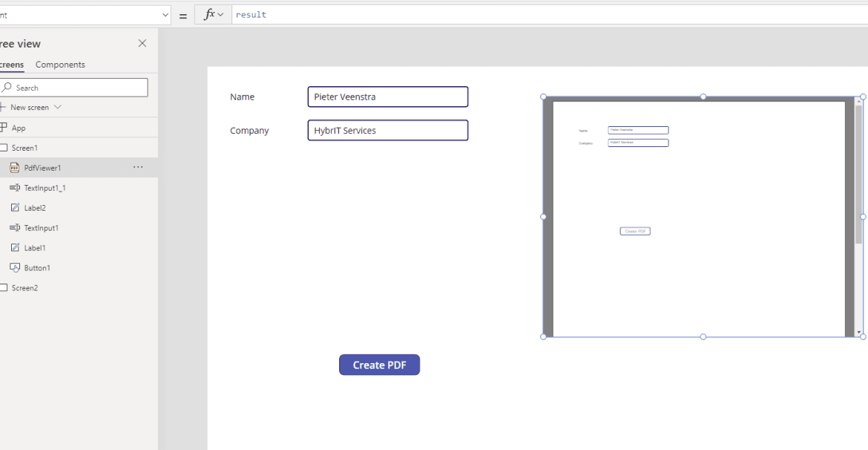
Task: Click the label icon beside Label2
Action: (x=15, y=208)
